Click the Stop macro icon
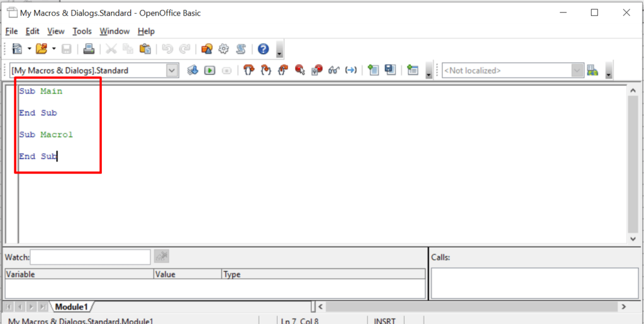 226,70
